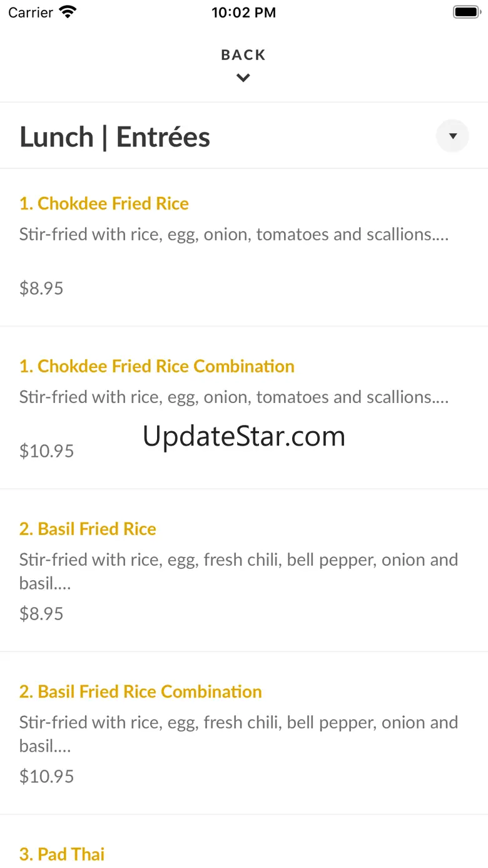Tap the Wi-Fi icon in status bar
Screen dimensions: 488x868
click(x=68, y=13)
